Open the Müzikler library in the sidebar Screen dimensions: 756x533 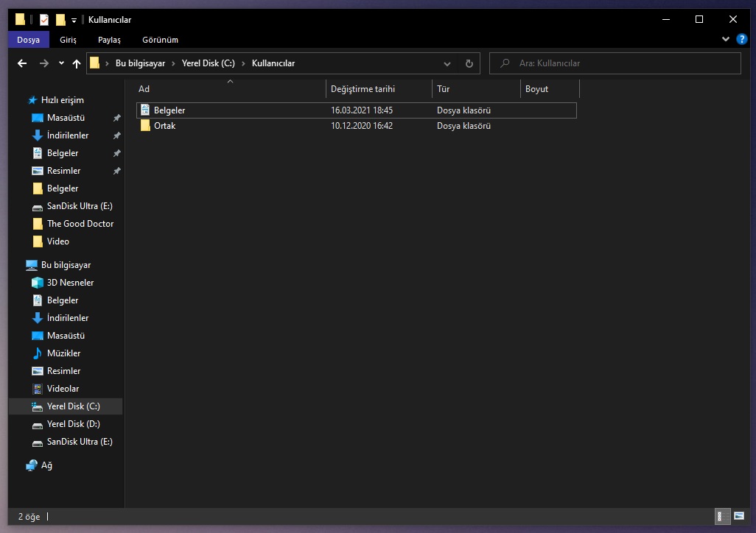[x=63, y=353]
